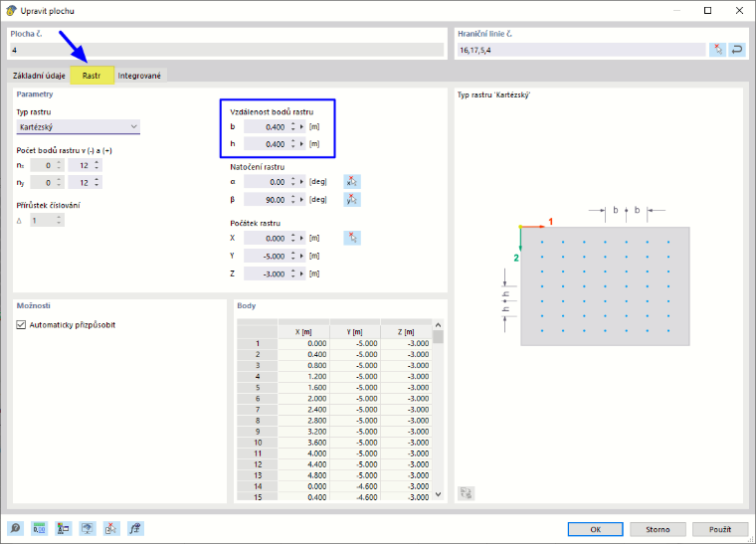The image size is (756, 544).
Task: Open the formula fx icon in bottom toolbar
Action: tap(135, 528)
